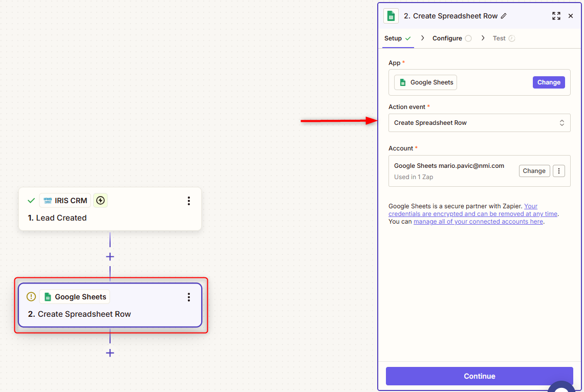Viewport: 584px width, 392px height.
Task: Add a step between the two nodes
Action: click(x=110, y=256)
